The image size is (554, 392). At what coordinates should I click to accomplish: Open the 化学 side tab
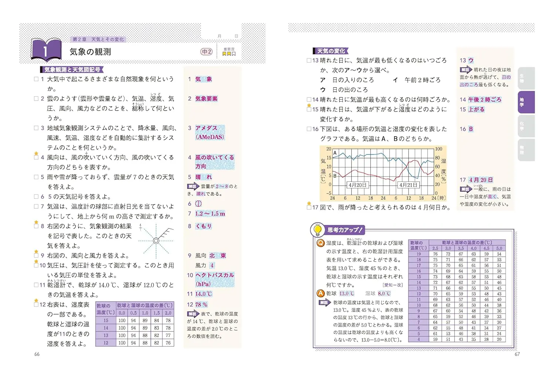point(526,126)
